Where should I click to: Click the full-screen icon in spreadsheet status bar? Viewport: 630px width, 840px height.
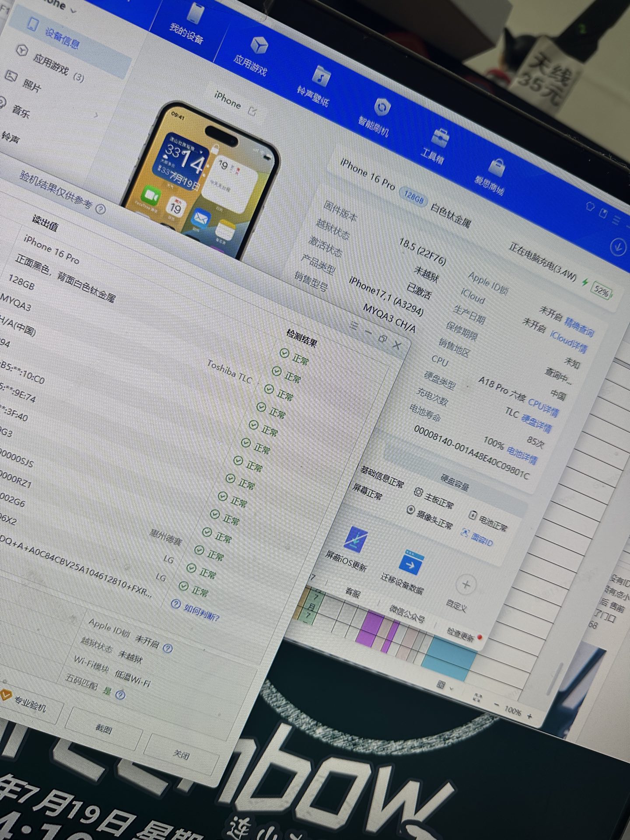478,698
